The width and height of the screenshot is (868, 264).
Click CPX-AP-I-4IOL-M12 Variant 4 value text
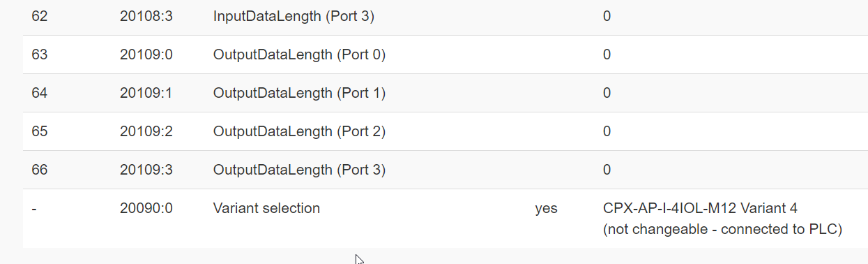pos(700,208)
